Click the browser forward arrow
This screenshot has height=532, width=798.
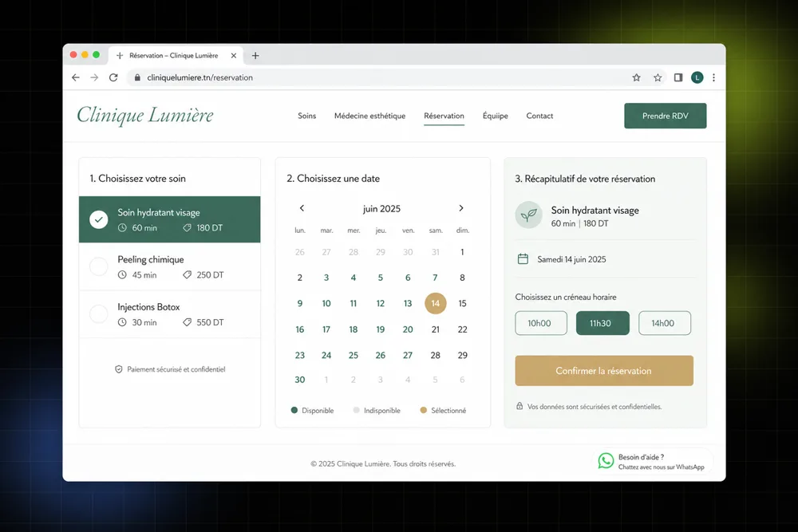(x=94, y=77)
